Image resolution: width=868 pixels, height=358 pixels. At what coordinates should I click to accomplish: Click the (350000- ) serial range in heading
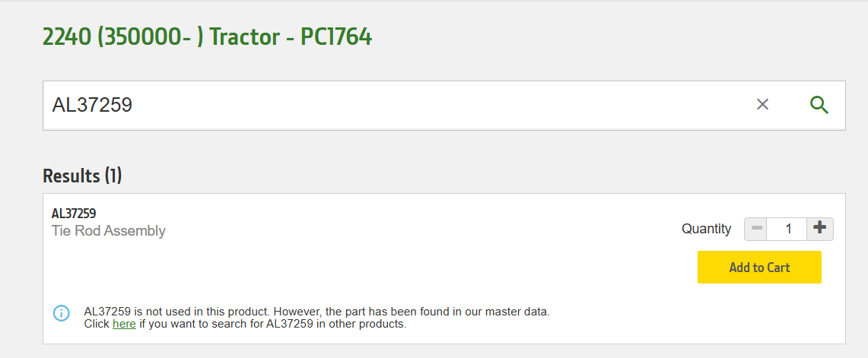150,36
